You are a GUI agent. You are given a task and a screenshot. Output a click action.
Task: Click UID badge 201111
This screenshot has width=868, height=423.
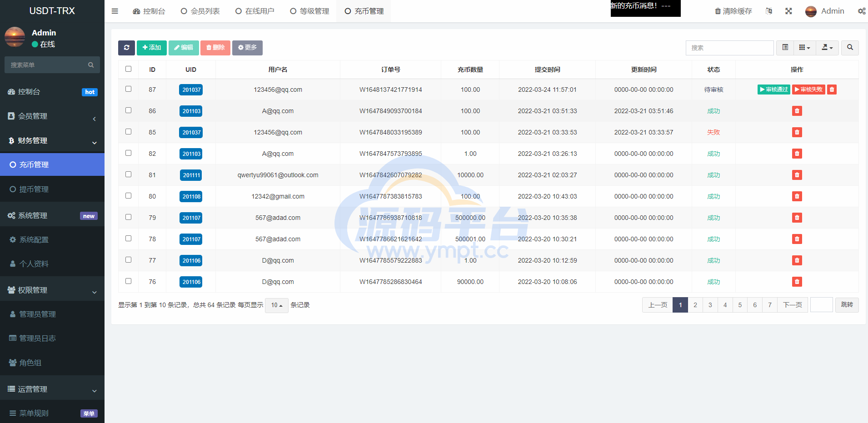[x=191, y=175]
